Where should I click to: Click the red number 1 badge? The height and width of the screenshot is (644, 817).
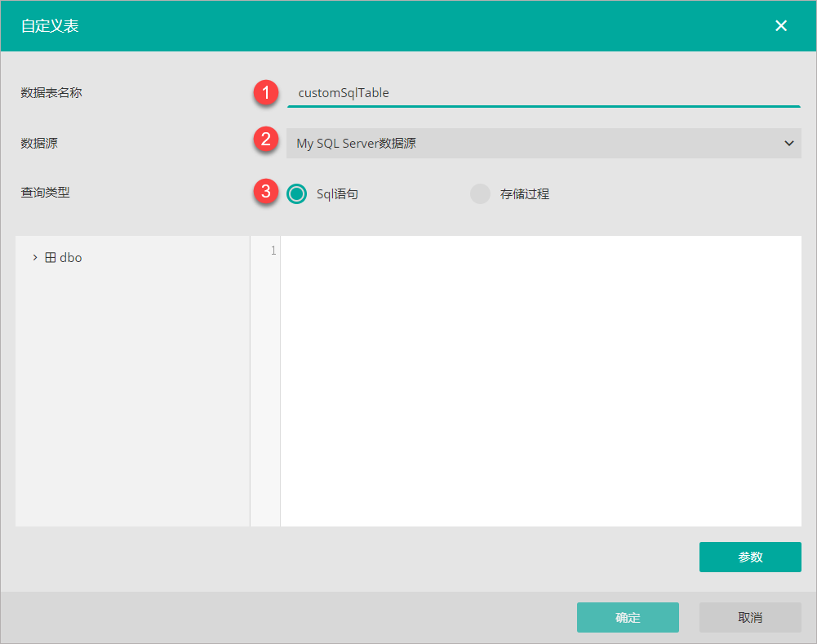point(265,92)
